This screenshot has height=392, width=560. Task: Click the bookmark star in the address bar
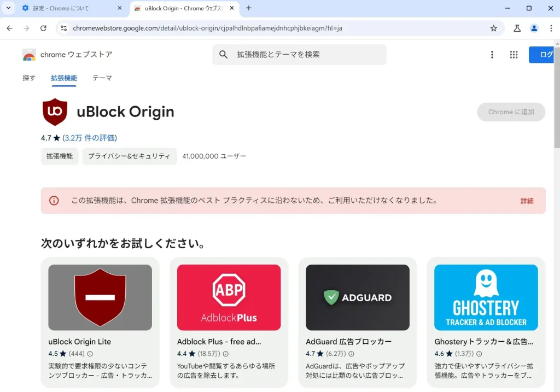[494, 27]
